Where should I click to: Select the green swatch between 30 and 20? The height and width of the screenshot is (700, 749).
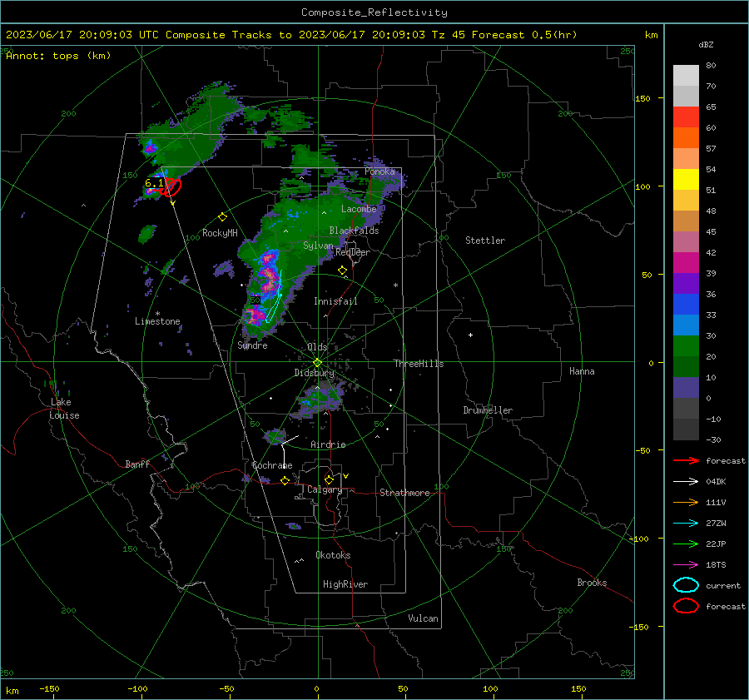click(x=686, y=346)
